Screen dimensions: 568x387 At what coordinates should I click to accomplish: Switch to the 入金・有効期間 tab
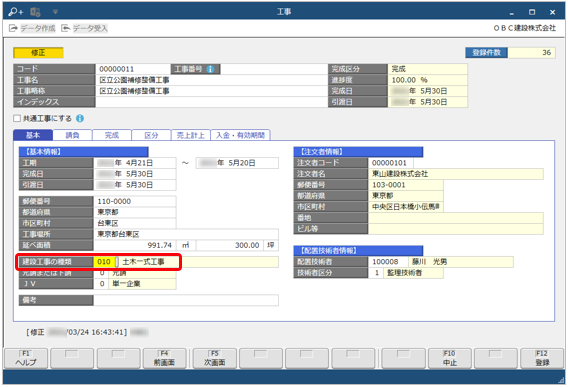(x=241, y=135)
